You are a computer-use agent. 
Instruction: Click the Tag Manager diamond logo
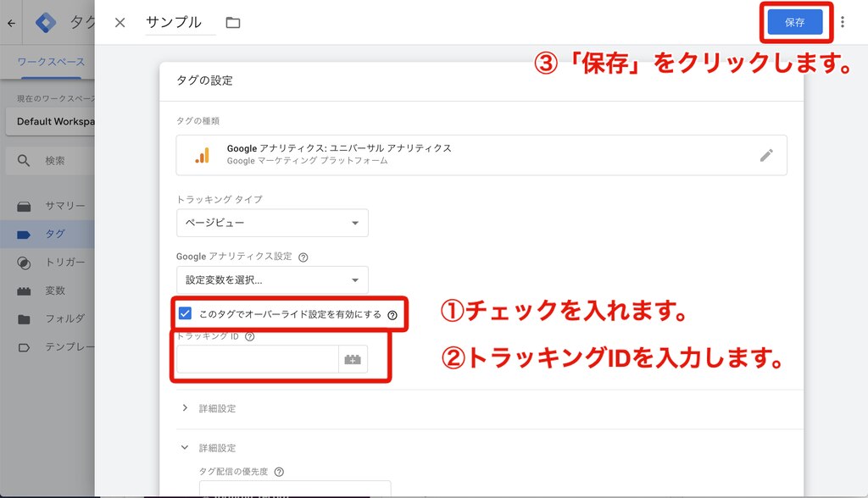click(x=46, y=23)
